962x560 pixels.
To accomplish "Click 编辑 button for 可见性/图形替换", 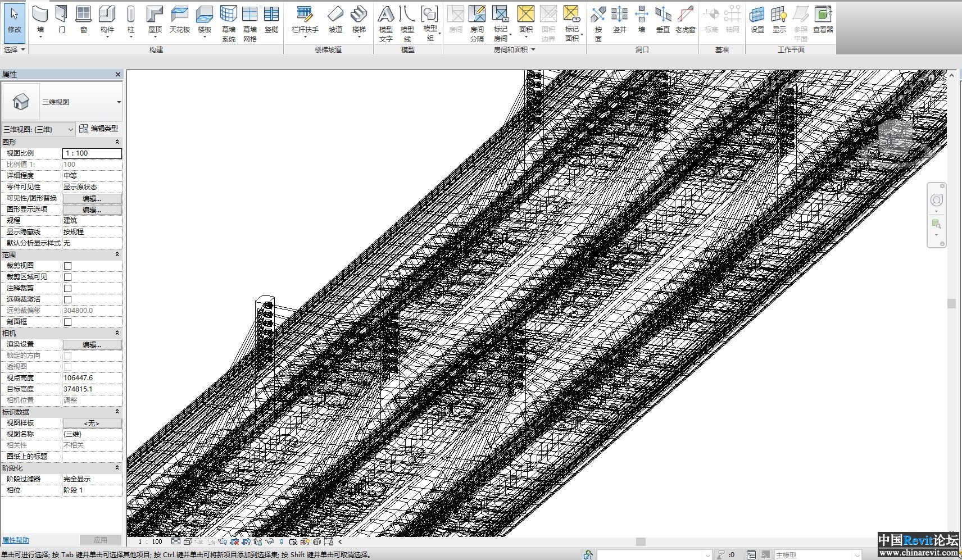I will coord(92,198).
